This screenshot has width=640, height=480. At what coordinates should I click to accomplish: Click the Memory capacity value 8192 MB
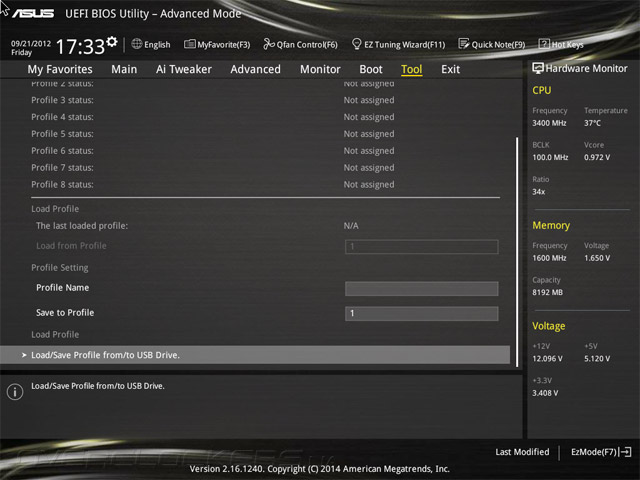pyautogui.click(x=547, y=292)
